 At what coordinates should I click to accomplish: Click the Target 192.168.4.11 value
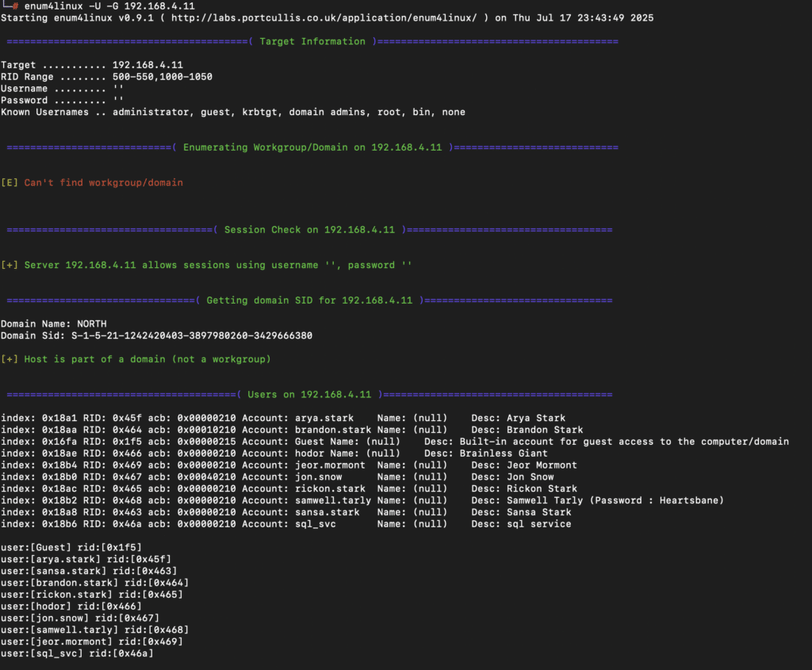click(147, 65)
